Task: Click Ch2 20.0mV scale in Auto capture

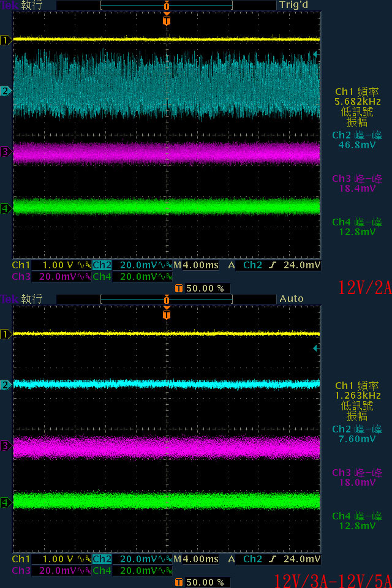Action: click(138, 559)
